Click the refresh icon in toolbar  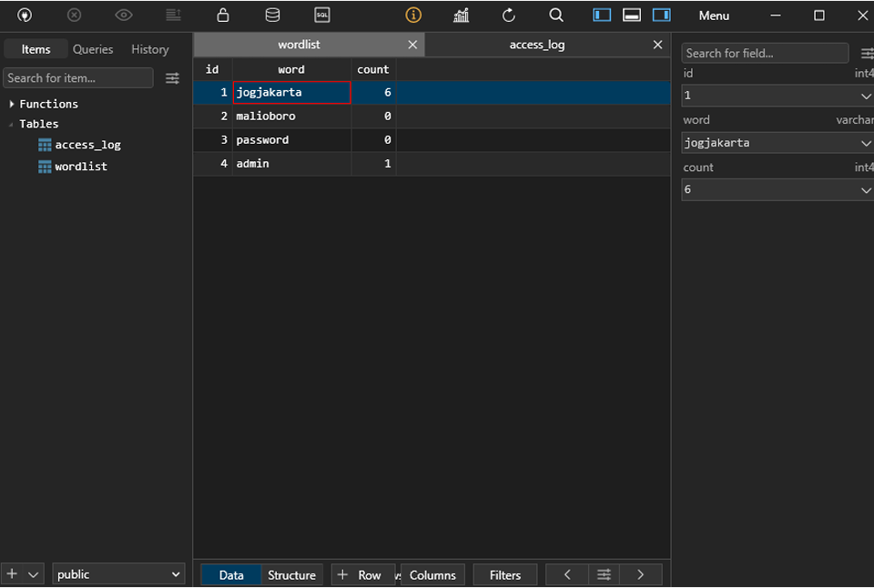[x=509, y=15]
